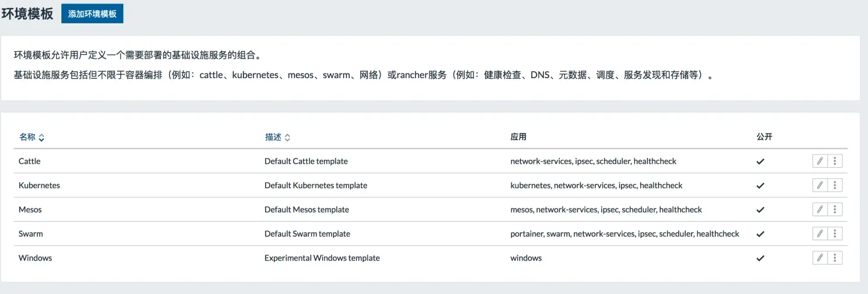Image resolution: width=868 pixels, height=294 pixels.
Task: Edit the Windows template with pencil icon
Action: tap(820, 258)
